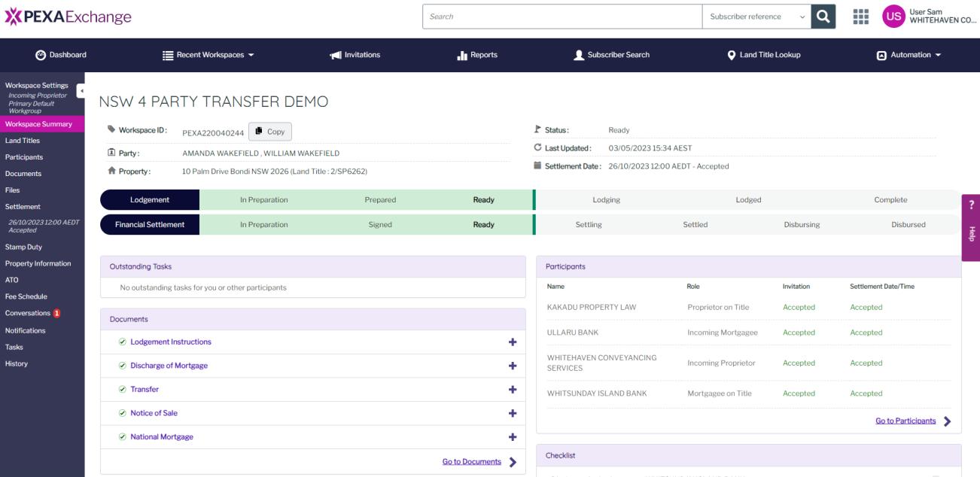Open the apps grid icon
The image size is (980, 477).
point(861,17)
